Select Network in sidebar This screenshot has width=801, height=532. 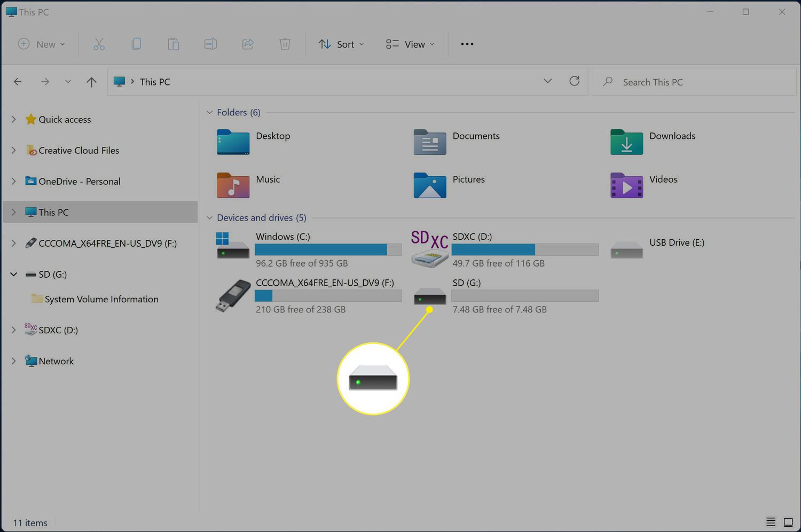tap(56, 361)
